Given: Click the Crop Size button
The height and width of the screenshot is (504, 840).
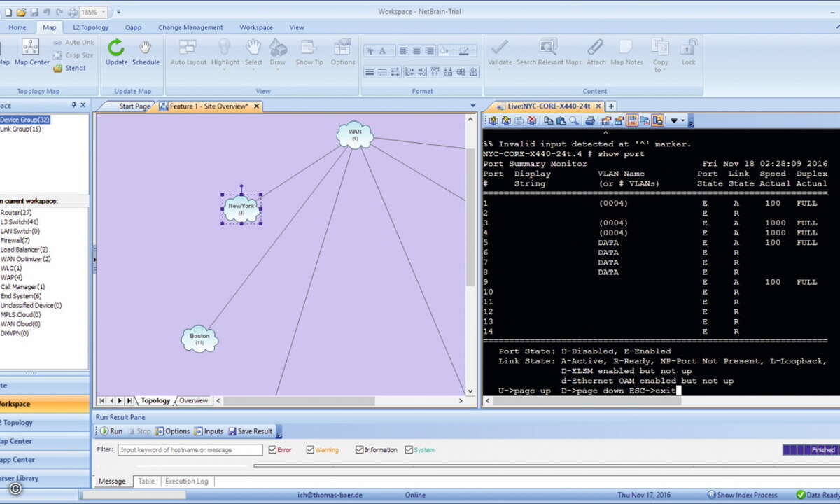Looking at the screenshot, I should (x=73, y=55).
